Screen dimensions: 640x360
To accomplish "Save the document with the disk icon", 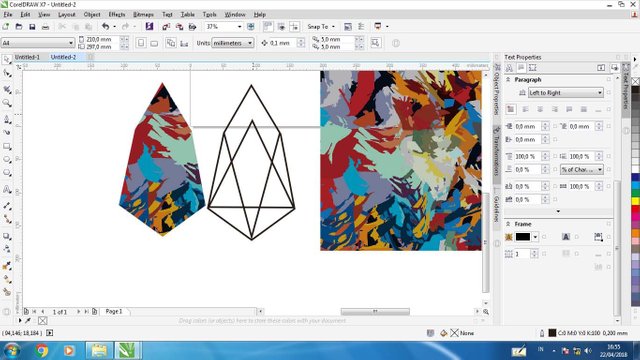I will 32,27.
